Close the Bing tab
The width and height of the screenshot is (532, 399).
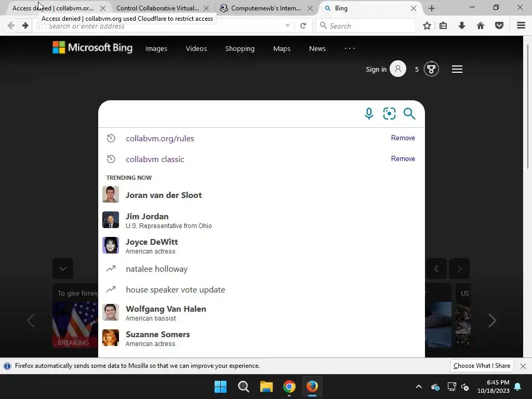point(413,8)
